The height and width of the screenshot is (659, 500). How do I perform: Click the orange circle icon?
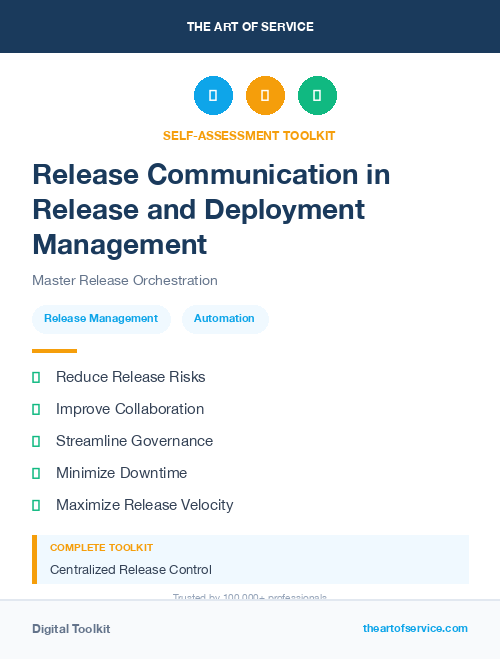click(x=265, y=95)
